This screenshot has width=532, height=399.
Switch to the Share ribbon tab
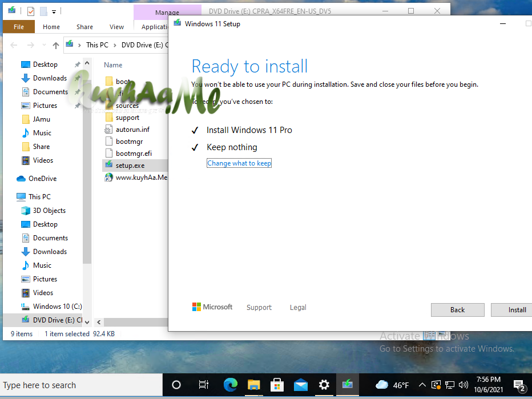84,27
